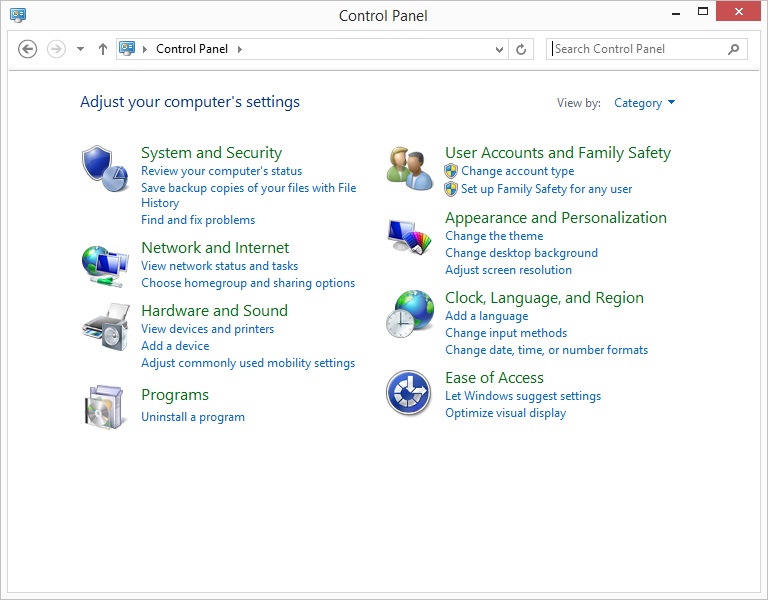Open the Hardware and Sound heading

click(215, 311)
